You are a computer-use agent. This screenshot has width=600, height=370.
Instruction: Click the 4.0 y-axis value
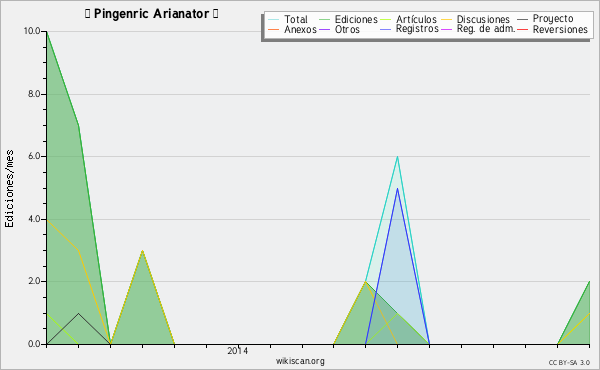pos(34,219)
